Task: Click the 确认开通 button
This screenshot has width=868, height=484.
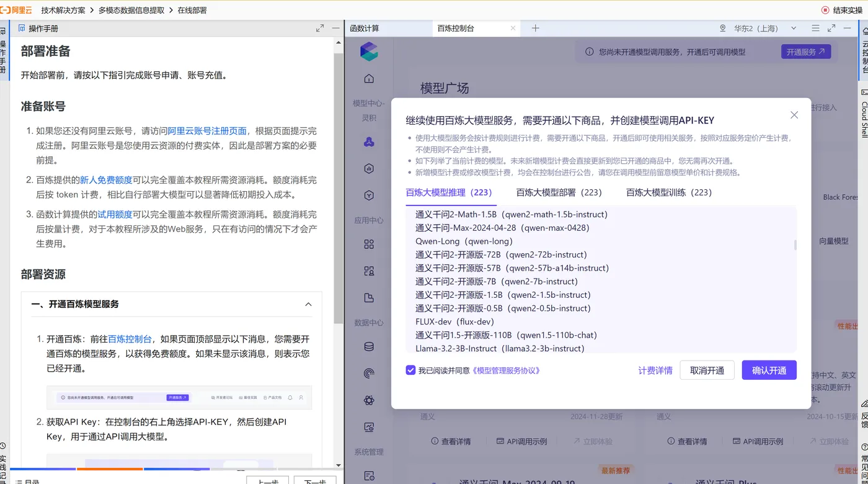Action: (769, 370)
